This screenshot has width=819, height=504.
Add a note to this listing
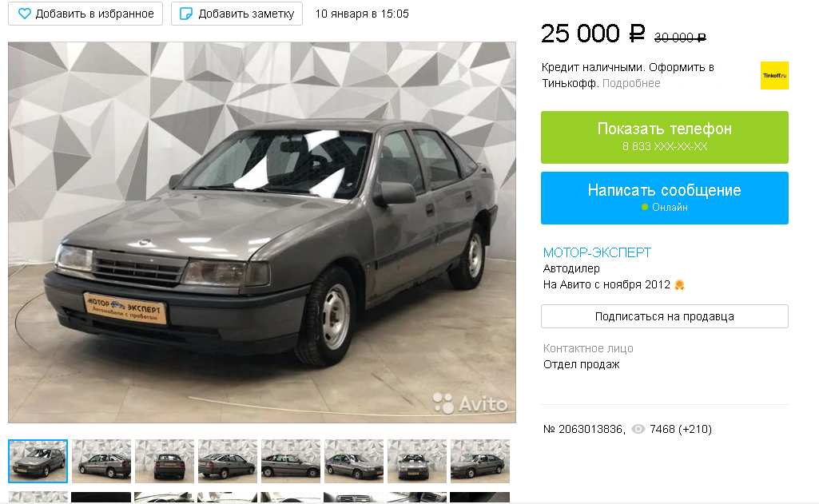[237, 14]
